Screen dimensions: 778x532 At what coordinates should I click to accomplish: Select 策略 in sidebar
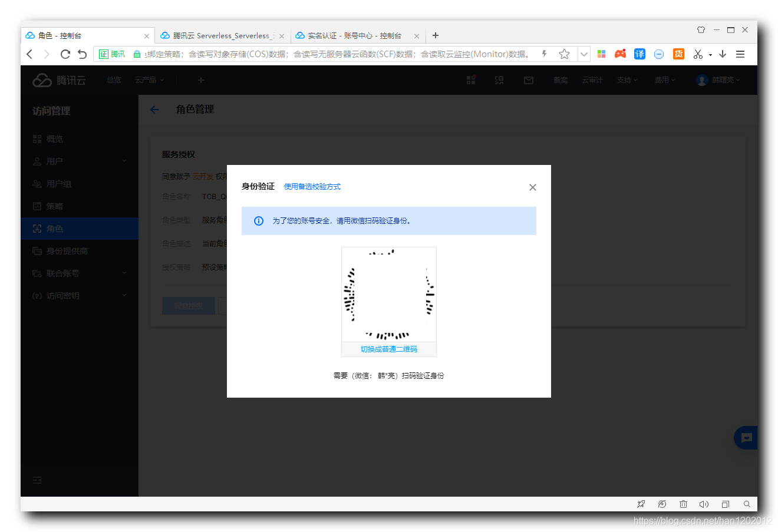point(80,206)
